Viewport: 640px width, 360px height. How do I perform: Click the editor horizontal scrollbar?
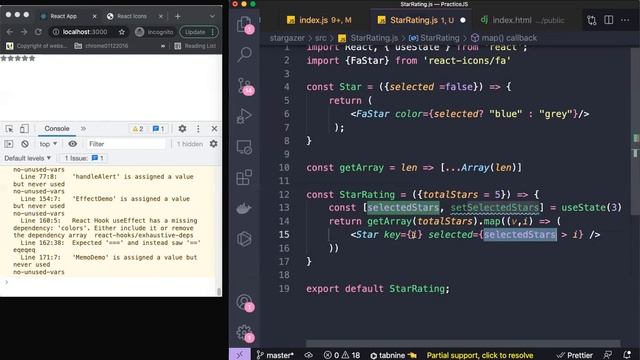point(463,344)
